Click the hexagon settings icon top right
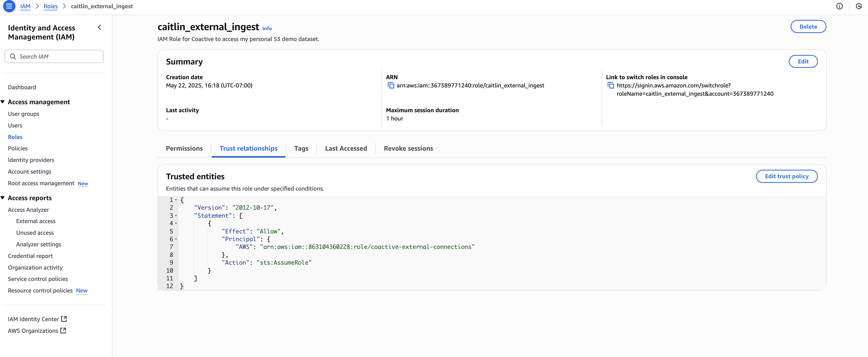 coord(858,6)
